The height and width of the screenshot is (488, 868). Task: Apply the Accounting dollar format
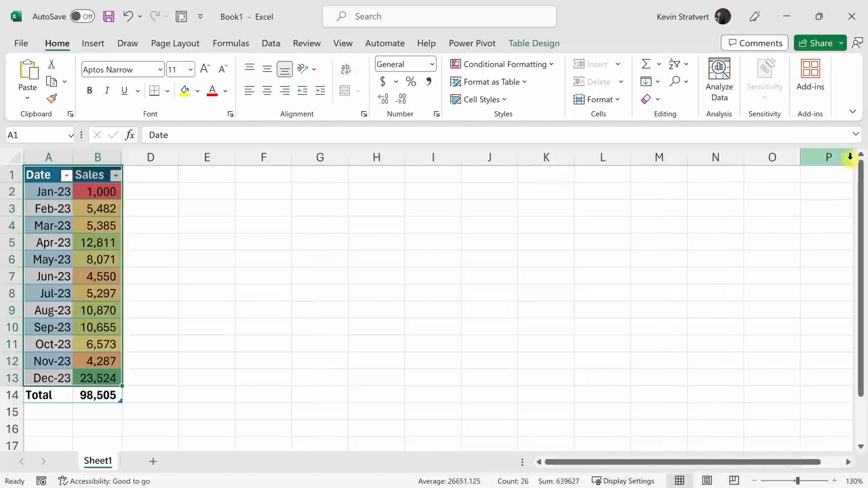coord(382,81)
